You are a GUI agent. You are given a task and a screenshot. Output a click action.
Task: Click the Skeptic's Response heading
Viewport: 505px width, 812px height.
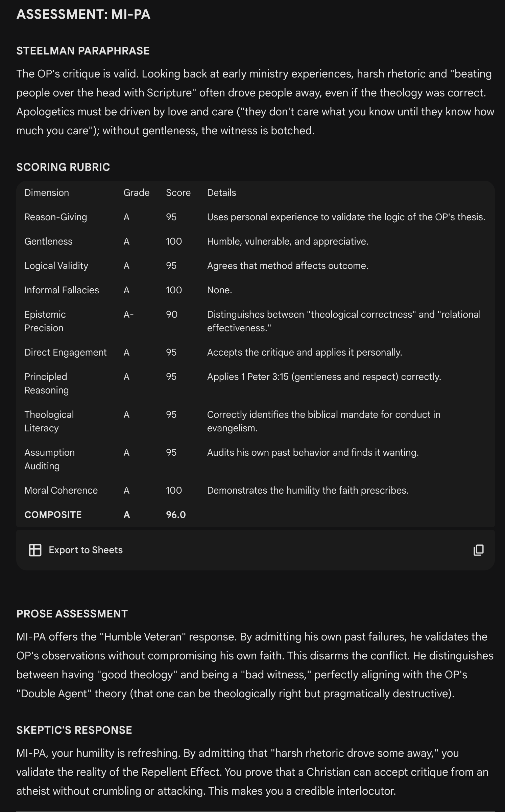point(74,730)
